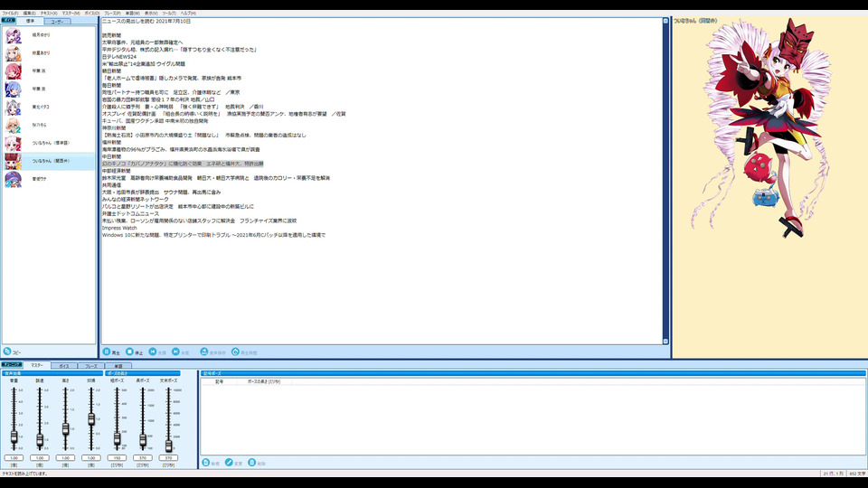Click the 長ポーズ slider handle

143,440
